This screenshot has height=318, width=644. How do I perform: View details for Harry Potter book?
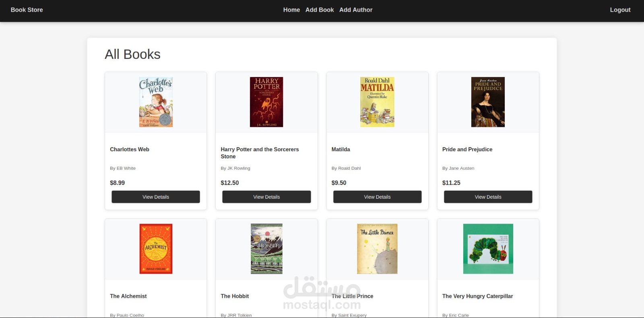click(266, 197)
